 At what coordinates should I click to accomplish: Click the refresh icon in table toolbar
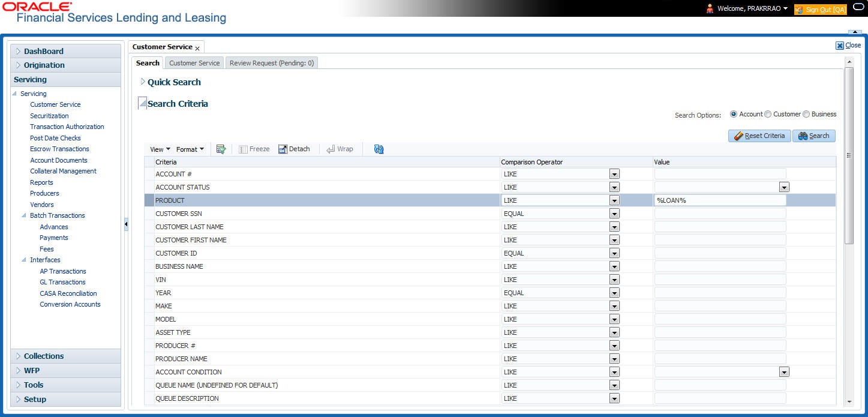pos(379,149)
